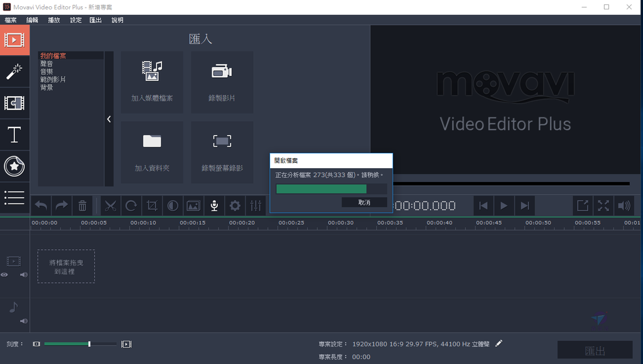Open the 設定 menu

[76, 20]
